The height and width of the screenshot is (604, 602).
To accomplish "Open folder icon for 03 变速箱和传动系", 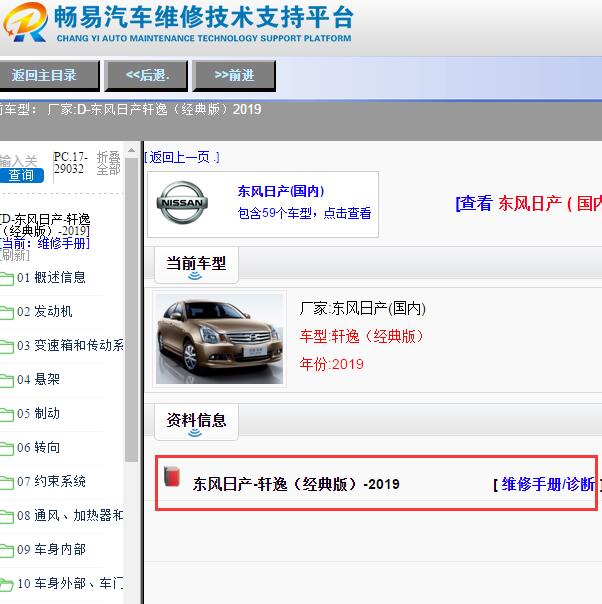I will coord(7,346).
